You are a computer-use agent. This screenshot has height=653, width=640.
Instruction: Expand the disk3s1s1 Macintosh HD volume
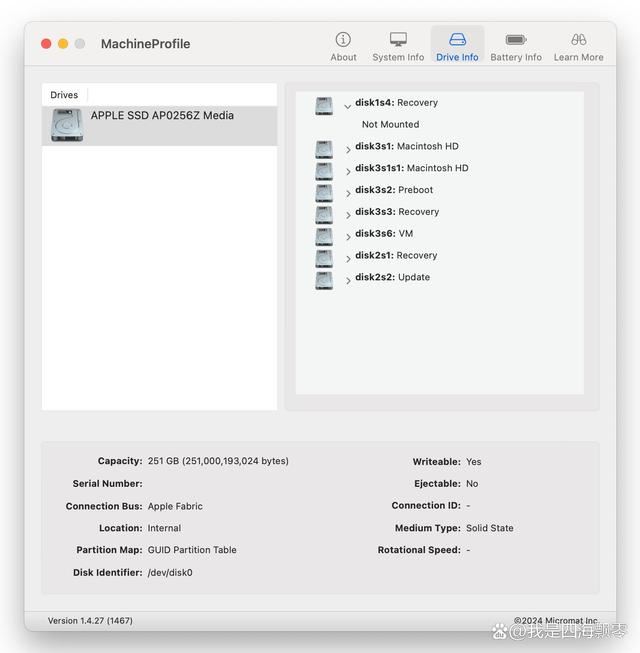coord(348,172)
